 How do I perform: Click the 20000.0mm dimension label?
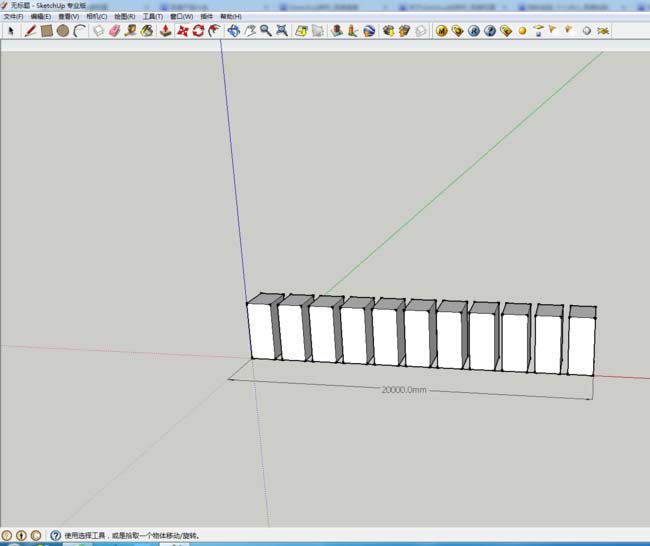404,390
